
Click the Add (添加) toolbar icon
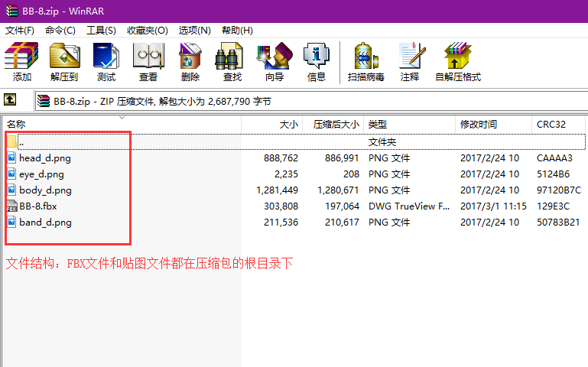coord(22,61)
